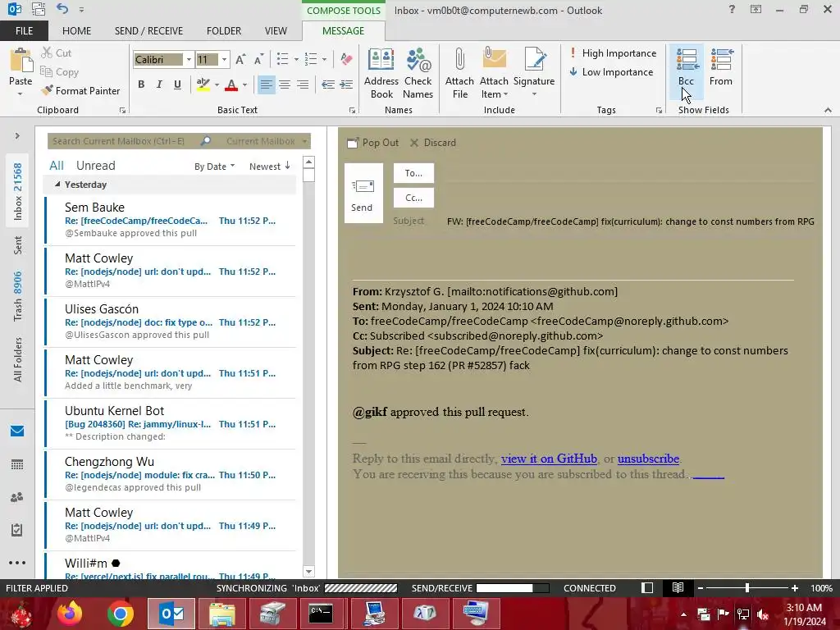Open the Paste options arrow
This screenshot has height=630, width=840.
[21, 94]
